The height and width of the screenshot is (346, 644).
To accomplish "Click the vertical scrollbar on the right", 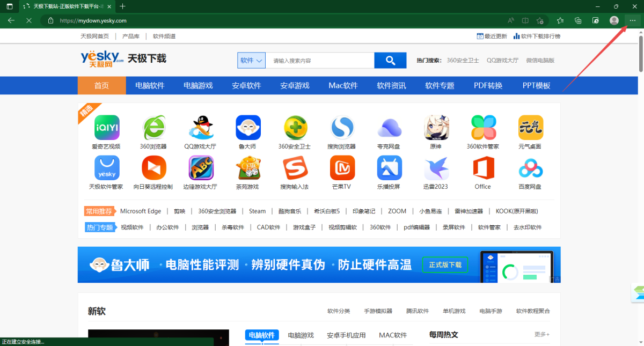I will tap(640, 48).
